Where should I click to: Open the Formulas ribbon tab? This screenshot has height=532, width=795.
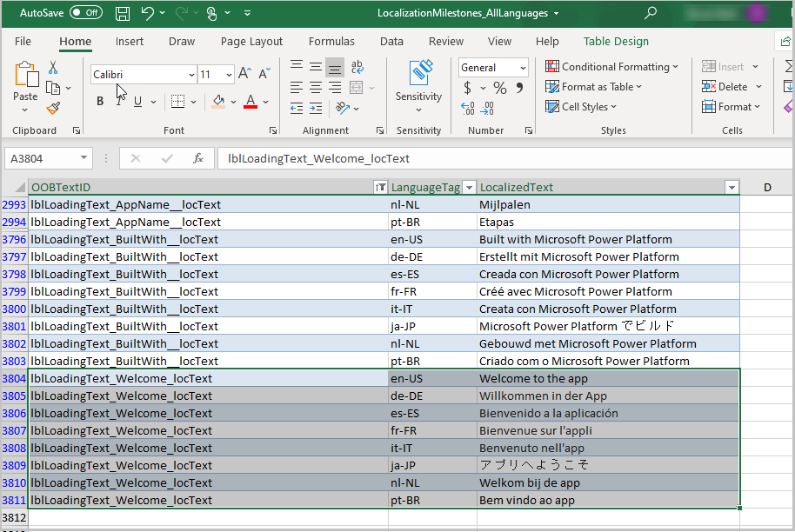331,41
